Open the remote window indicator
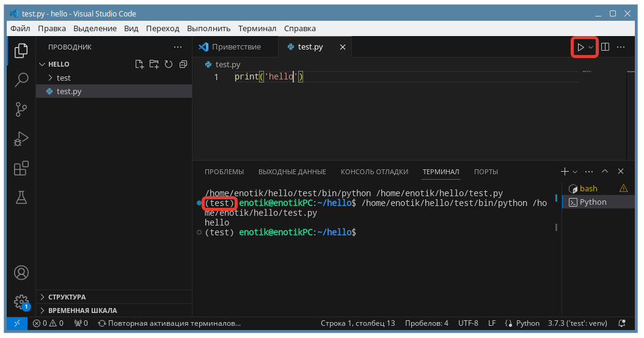644x338 pixels. pos(17,323)
